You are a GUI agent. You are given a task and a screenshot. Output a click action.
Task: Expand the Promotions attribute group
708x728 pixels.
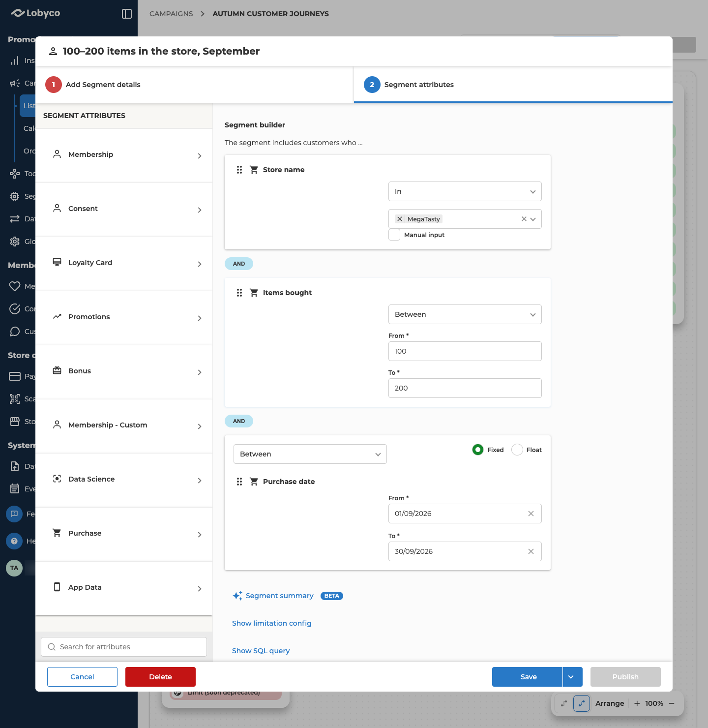pyautogui.click(x=124, y=318)
